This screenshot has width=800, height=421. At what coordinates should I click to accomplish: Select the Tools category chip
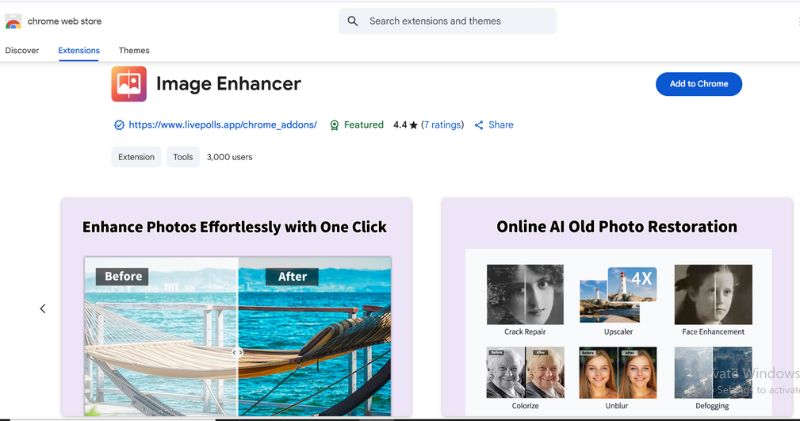183,157
